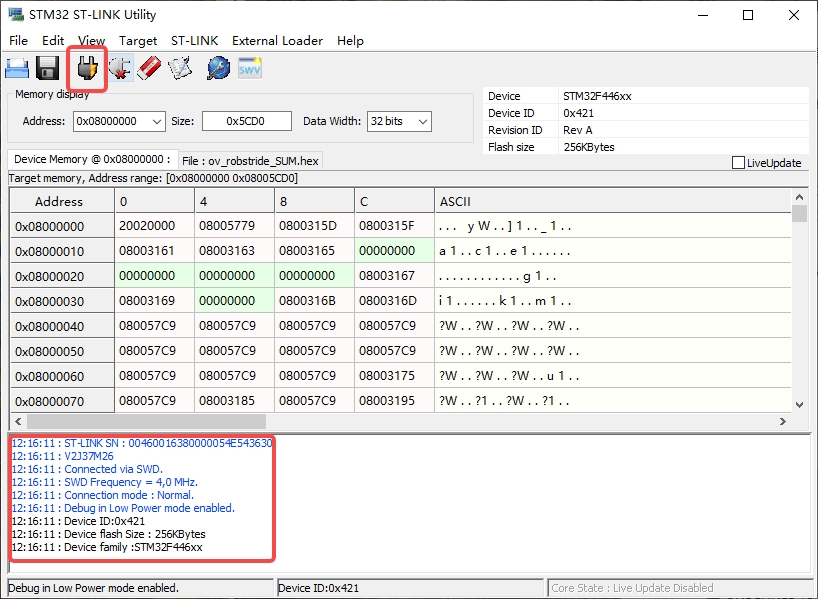Image resolution: width=818 pixels, height=599 pixels.
Task: Open the External Loader menu
Action: click(x=277, y=41)
